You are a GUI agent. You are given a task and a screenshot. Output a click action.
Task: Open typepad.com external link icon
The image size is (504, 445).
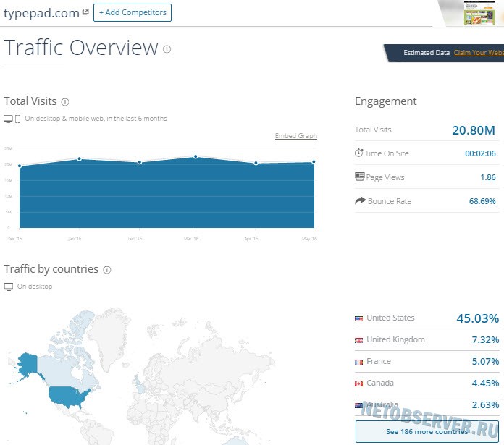click(x=85, y=12)
